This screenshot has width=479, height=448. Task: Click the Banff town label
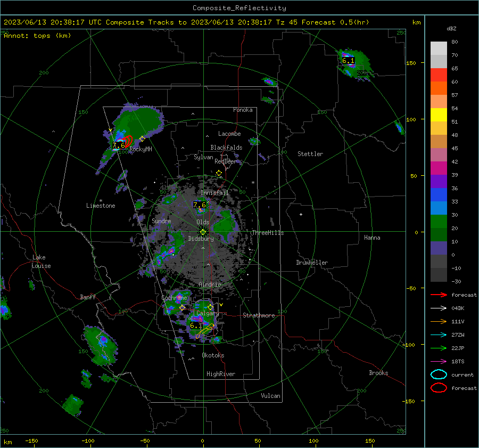tap(88, 297)
